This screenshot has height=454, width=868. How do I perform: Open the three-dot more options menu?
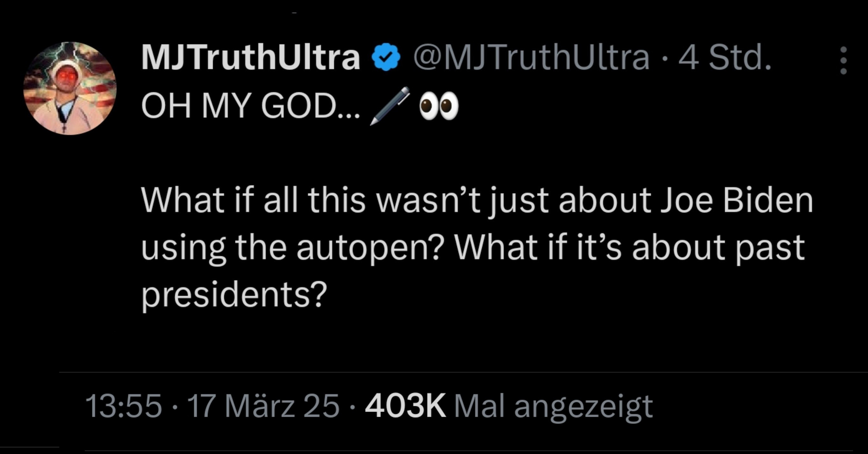[x=843, y=60]
